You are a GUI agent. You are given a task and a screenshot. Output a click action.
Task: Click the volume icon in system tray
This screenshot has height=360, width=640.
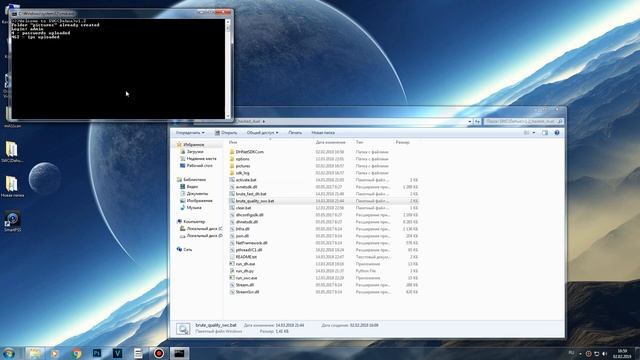point(605,353)
